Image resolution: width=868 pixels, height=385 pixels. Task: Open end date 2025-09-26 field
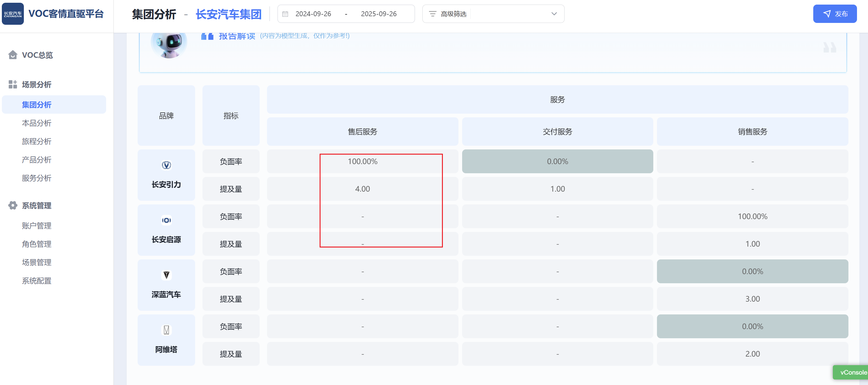click(378, 14)
